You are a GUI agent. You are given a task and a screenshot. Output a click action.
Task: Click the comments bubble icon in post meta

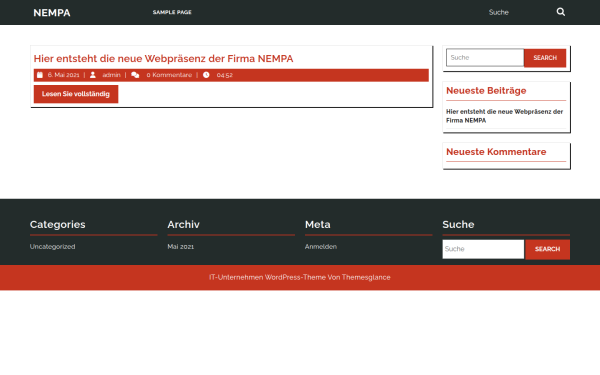[x=135, y=75]
